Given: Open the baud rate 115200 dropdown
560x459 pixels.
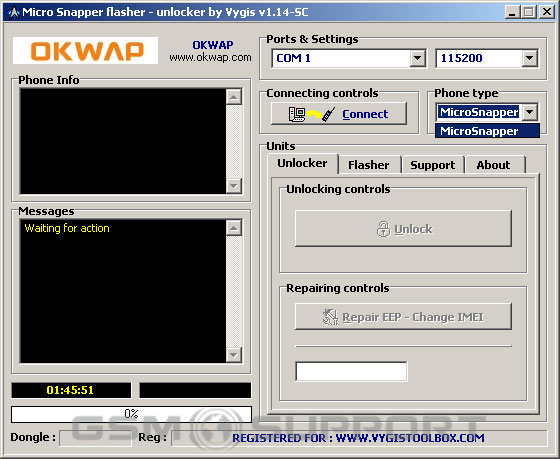Looking at the screenshot, I should coord(530,58).
